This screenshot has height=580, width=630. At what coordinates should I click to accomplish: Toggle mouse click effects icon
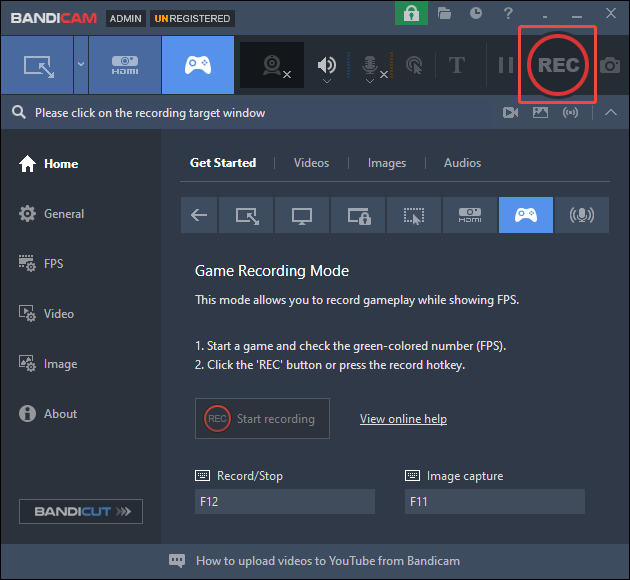414,65
